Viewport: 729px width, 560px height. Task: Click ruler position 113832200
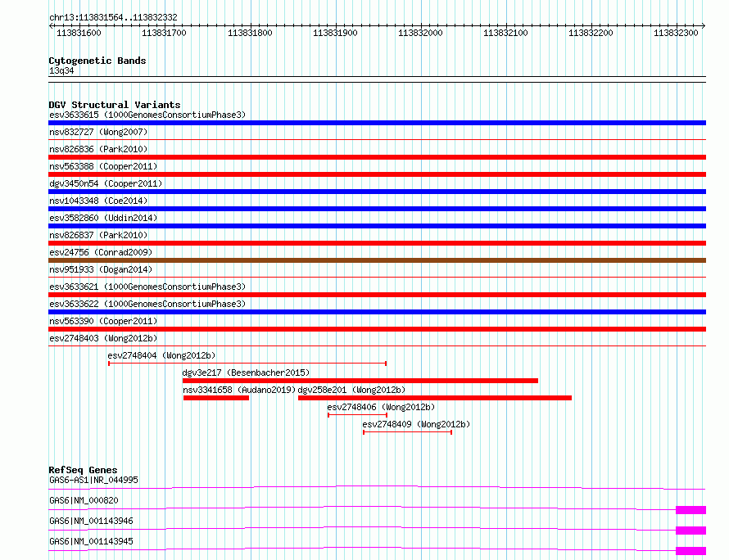click(x=591, y=33)
